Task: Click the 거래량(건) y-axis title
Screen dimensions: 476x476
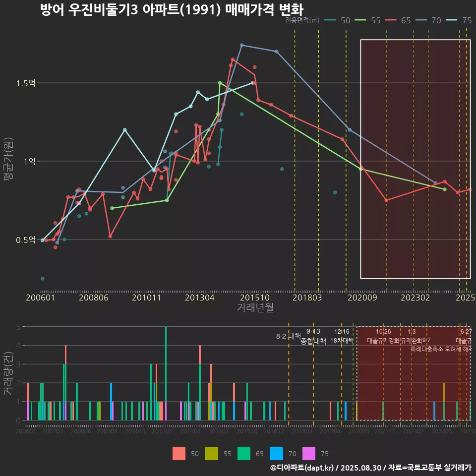Action: [8, 373]
